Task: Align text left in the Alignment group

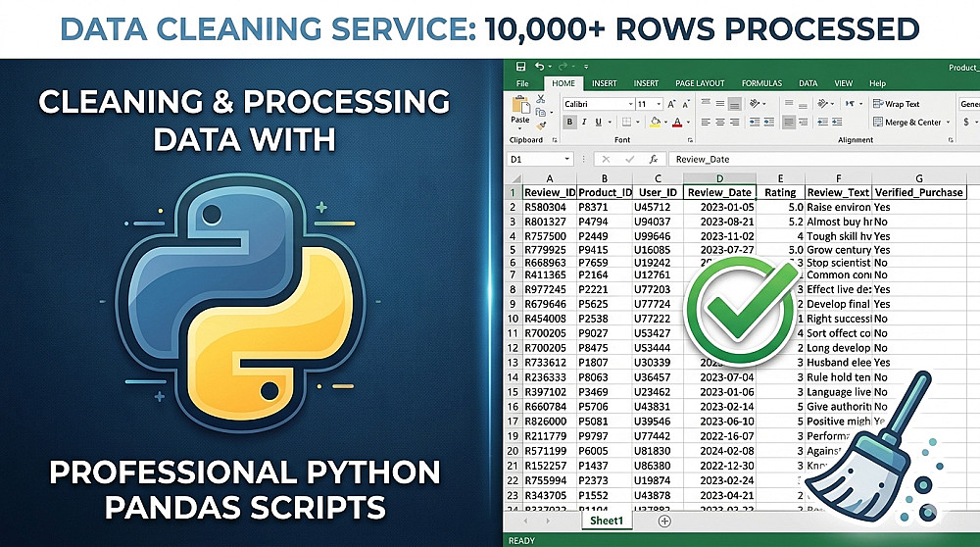Action: pos(706,122)
